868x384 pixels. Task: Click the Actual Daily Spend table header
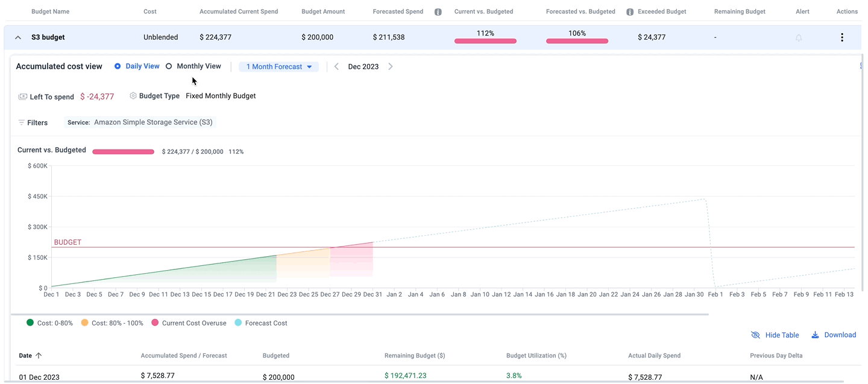click(x=654, y=356)
